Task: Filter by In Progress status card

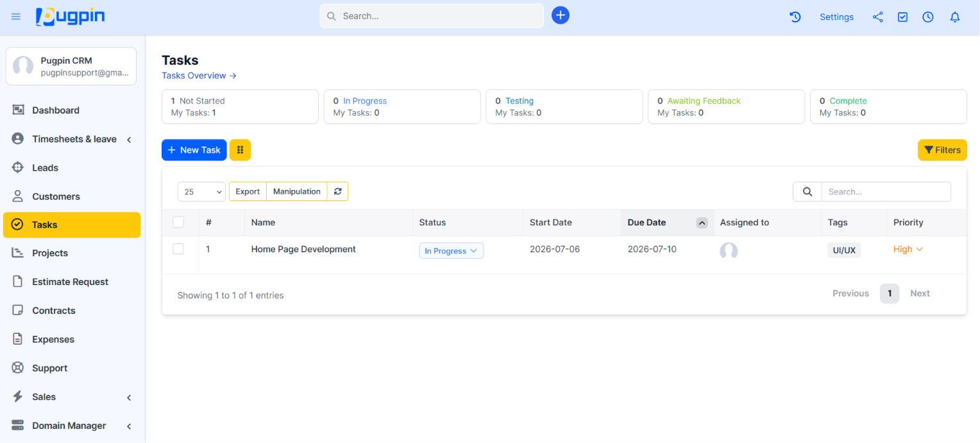Action: [402, 107]
